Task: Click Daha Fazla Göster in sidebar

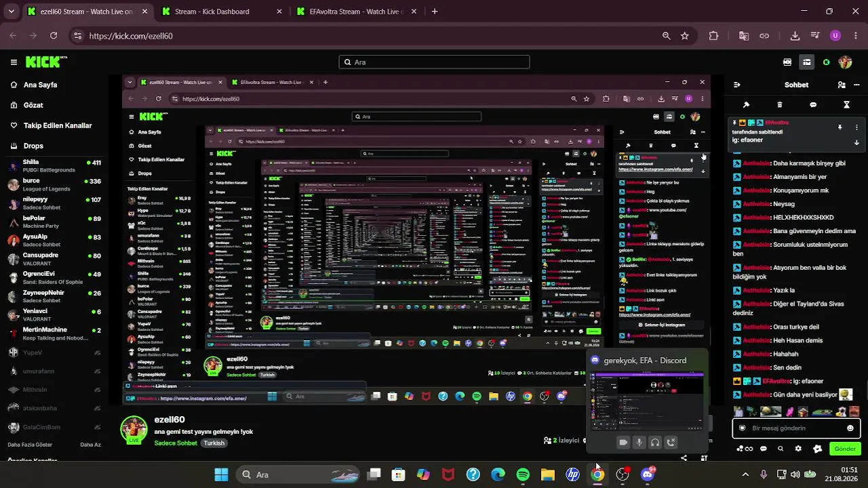Action: (30, 445)
